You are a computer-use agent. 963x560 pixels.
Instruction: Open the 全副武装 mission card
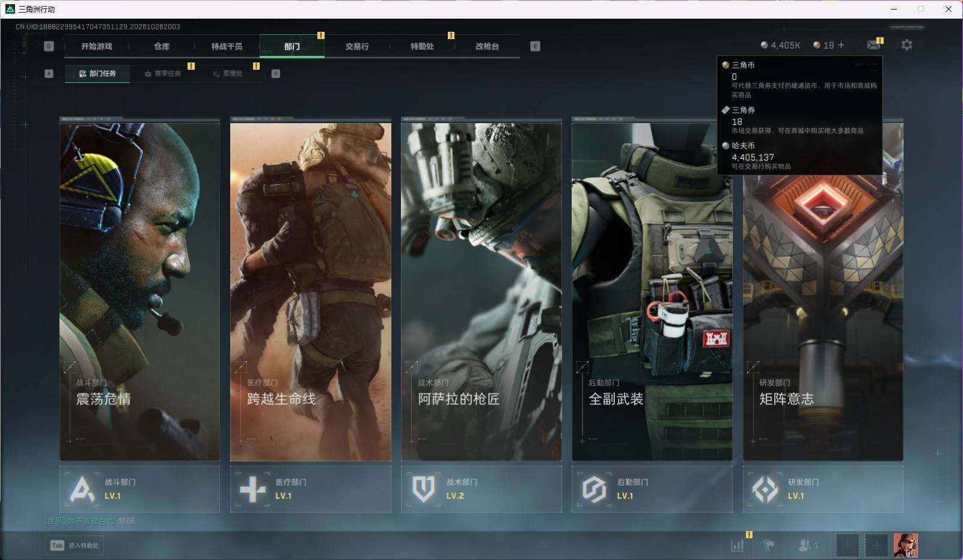[652, 291]
